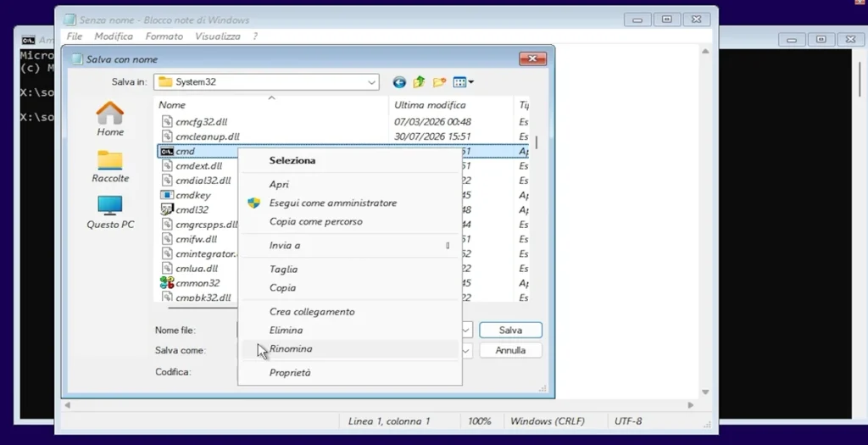Choose Rinomina in the context menu

click(349, 348)
